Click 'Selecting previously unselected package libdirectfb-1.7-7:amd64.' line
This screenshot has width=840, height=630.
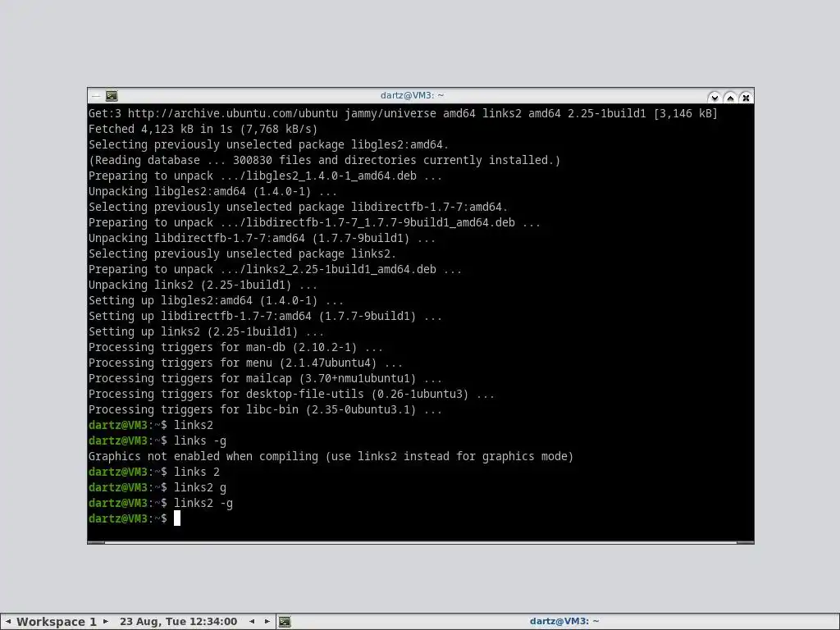[x=298, y=207]
